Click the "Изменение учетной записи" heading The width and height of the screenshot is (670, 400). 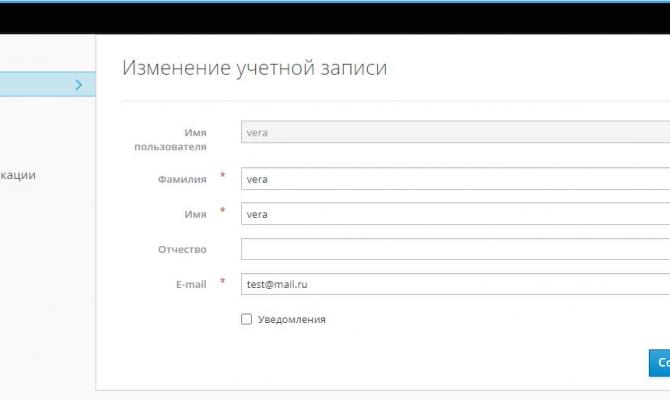point(254,68)
